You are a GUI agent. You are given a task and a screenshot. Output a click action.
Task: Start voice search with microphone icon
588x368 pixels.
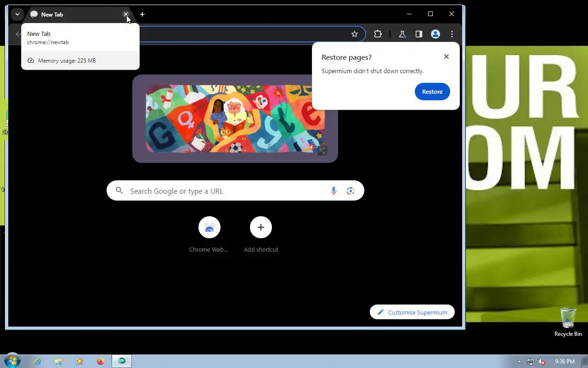334,190
